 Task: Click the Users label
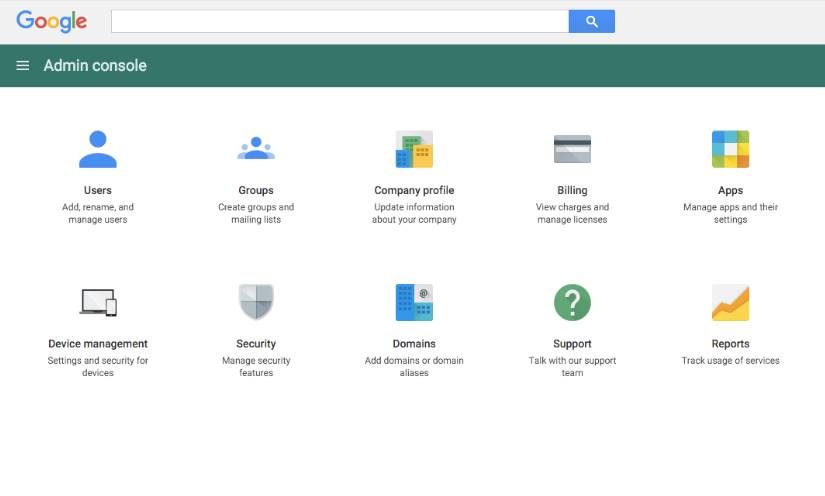[98, 190]
